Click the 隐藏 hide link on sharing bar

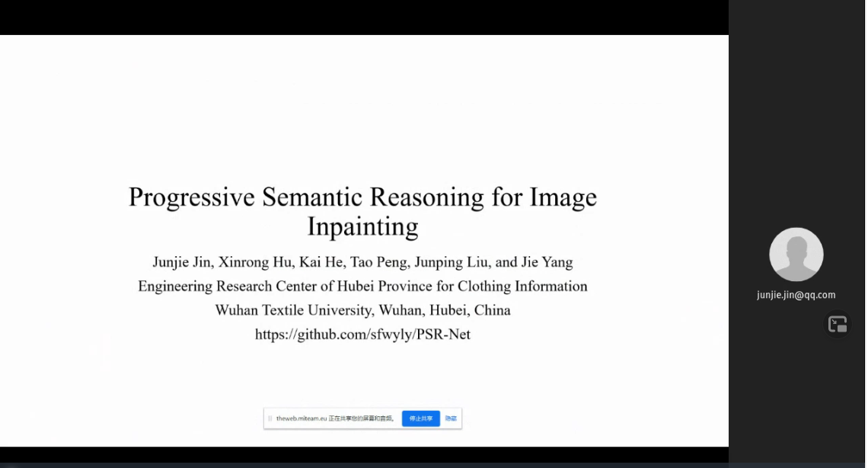[x=451, y=418]
